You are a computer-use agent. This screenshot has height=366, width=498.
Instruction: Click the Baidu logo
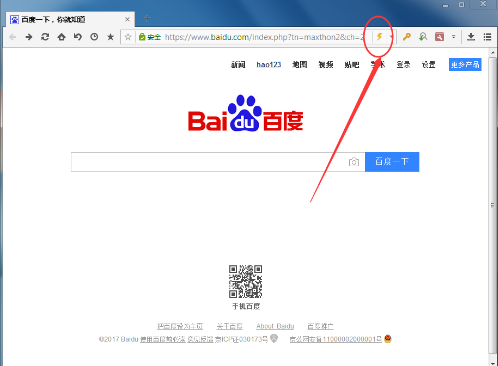coord(246,114)
